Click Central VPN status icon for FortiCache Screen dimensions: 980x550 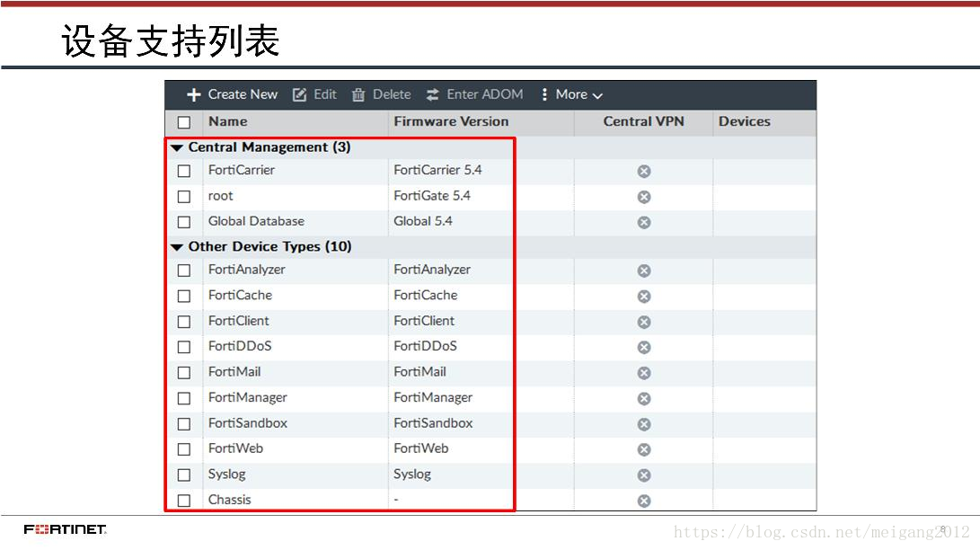(644, 297)
